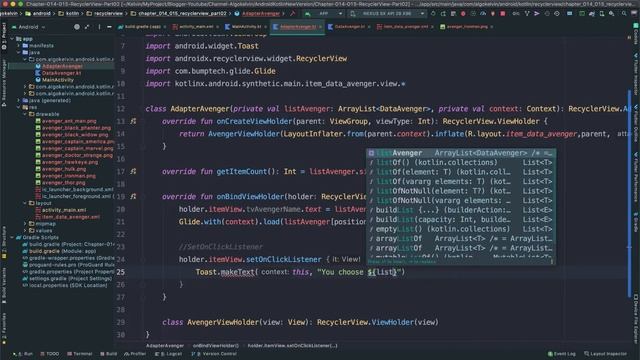Select MainActivity in project tree
The height and width of the screenshot is (360, 640).
58,80
